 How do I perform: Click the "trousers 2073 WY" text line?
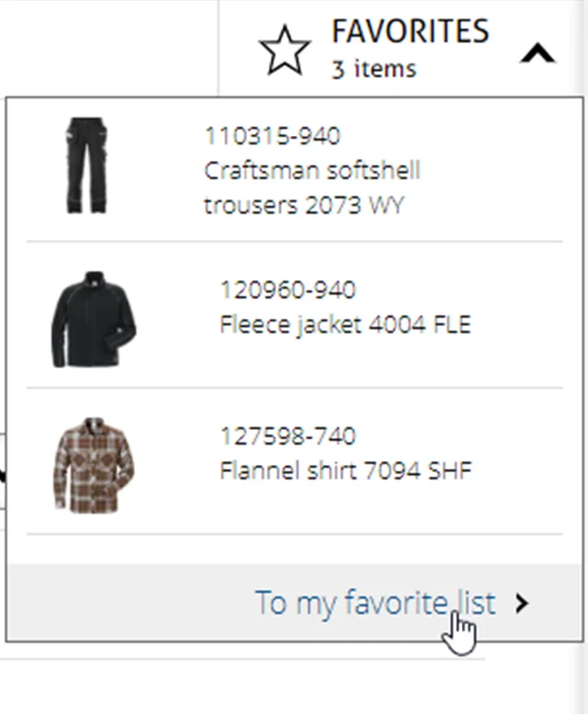(304, 205)
